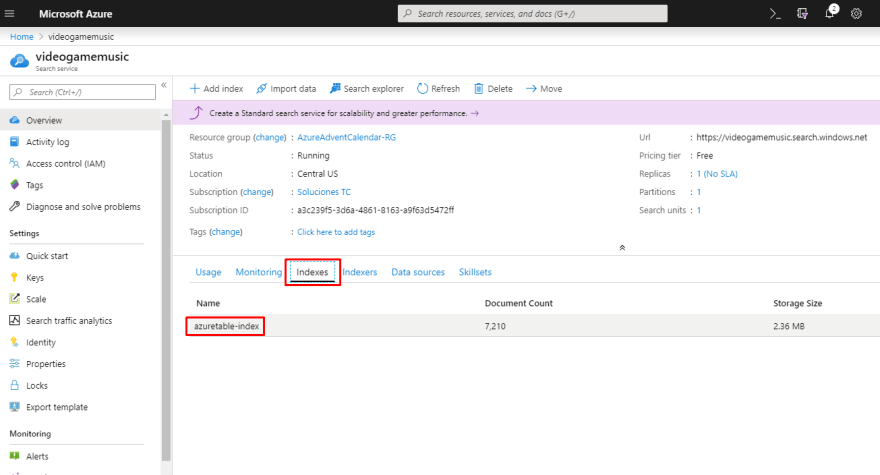Click the Diagnose and solve problems wrench icon
Viewport: 880px width, 475px height.
[x=15, y=207]
